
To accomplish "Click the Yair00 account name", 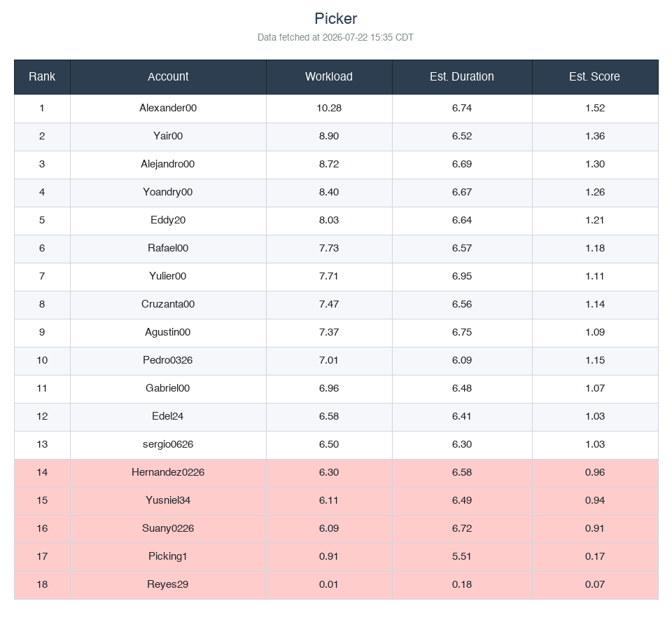I will tap(168, 136).
